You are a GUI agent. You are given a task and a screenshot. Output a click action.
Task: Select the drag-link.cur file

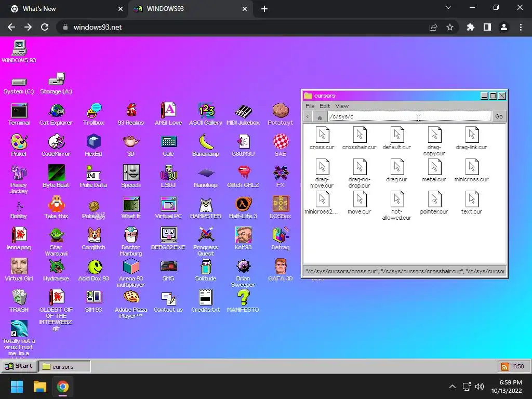[471, 138]
